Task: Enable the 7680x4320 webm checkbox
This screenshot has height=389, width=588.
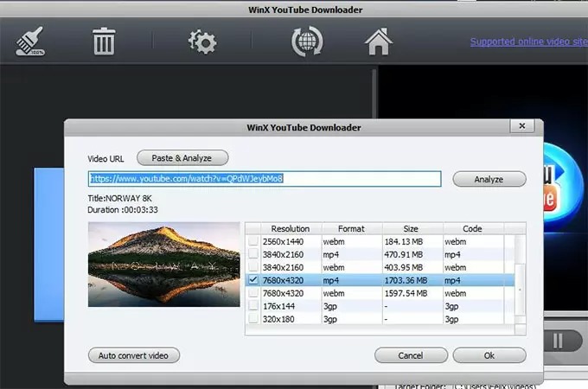Action: 253,293
